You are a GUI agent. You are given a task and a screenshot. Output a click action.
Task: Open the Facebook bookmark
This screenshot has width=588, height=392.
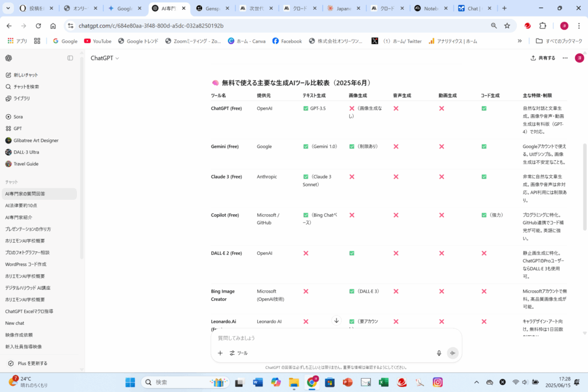[x=287, y=41]
